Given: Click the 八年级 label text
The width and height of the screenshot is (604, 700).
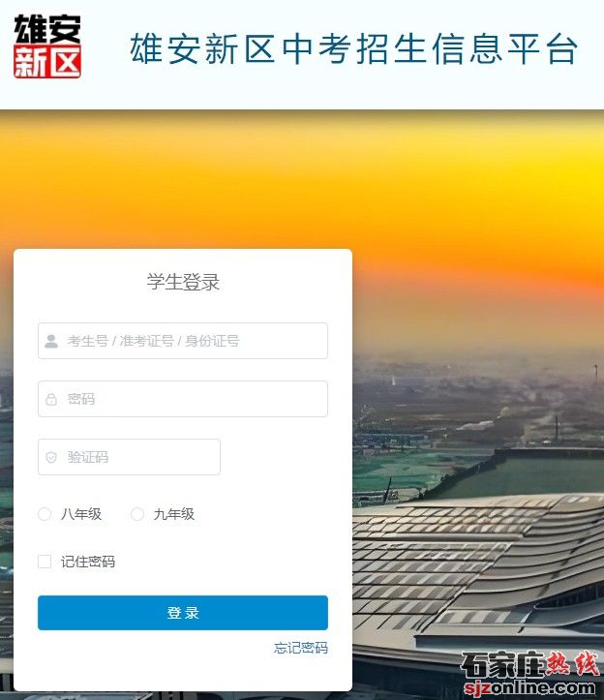Looking at the screenshot, I should click(81, 514).
